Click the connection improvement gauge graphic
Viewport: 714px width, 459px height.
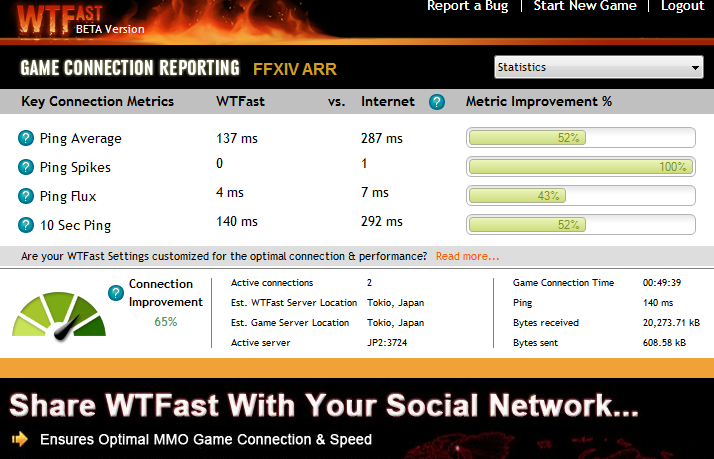tap(59, 316)
